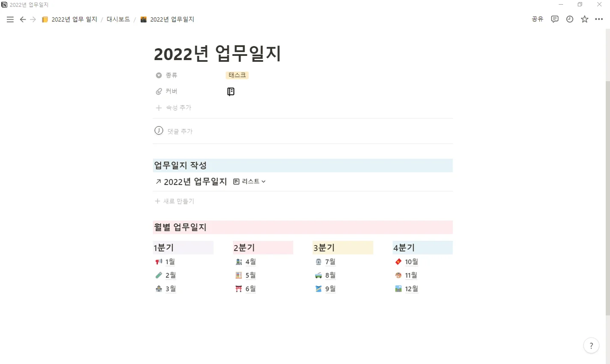610x364 pixels.
Task: Click the J avatar next to 댓글 추가
Action: point(159,130)
